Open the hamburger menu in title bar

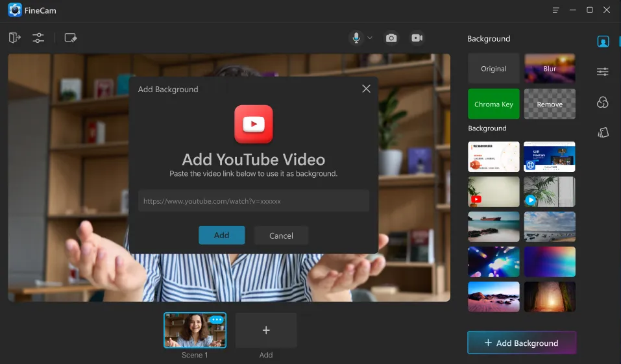coord(556,10)
